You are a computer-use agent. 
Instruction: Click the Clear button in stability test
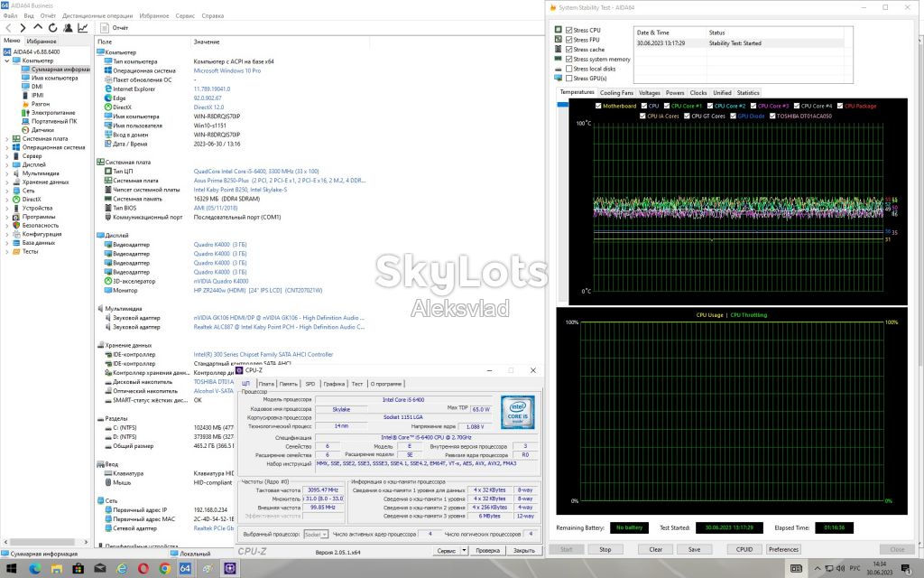click(656, 549)
